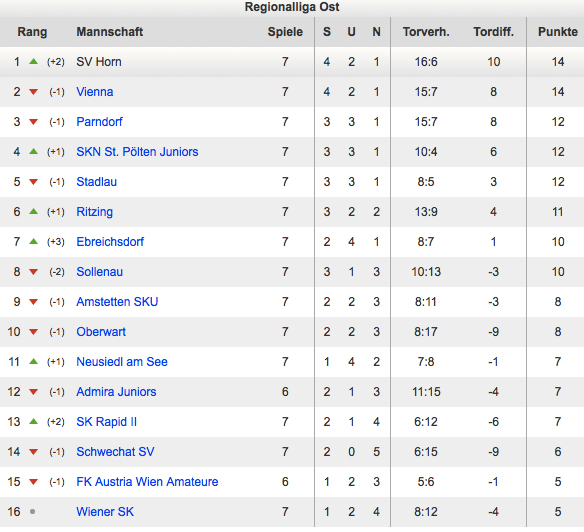Image resolution: width=584 pixels, height=532 pixels.
Task: Click the green up arrow beside Ritzing
Action: (34, 212)
